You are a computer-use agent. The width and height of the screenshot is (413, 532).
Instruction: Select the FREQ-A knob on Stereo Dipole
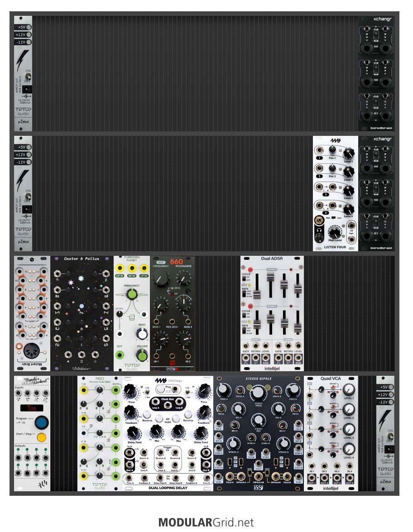(223, 390)
